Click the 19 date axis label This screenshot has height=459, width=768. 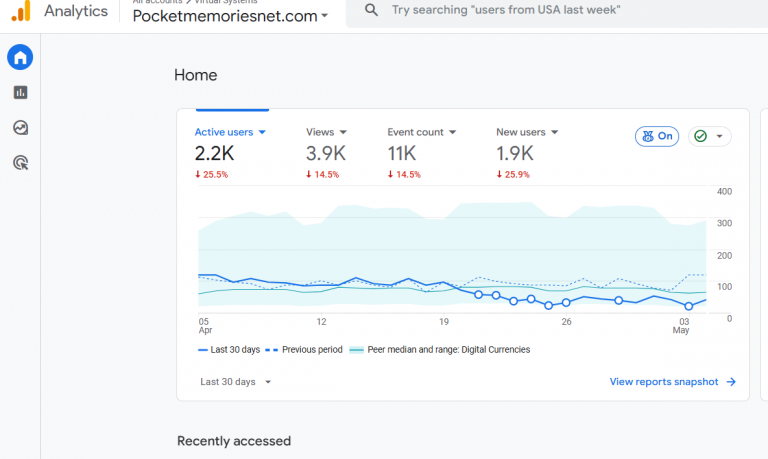point(444,322)
